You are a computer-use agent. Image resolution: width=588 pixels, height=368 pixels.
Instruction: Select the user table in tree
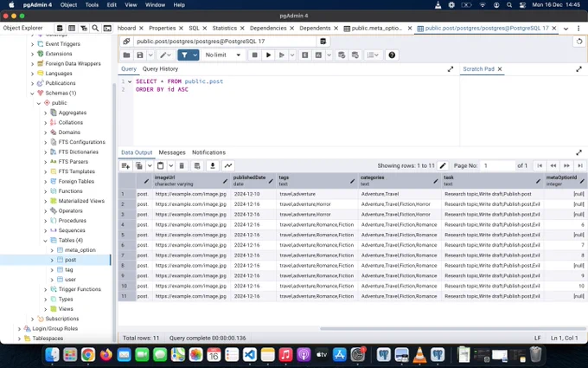point(70,280)
